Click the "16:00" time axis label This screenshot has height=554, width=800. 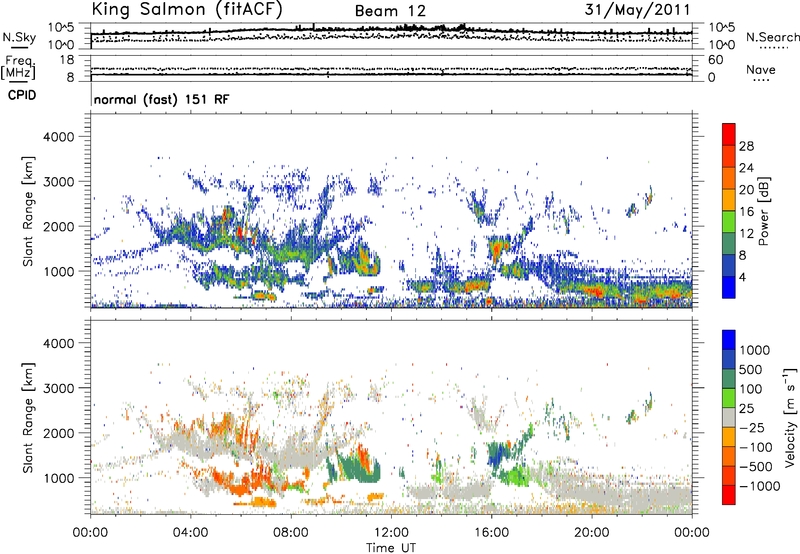491,533
